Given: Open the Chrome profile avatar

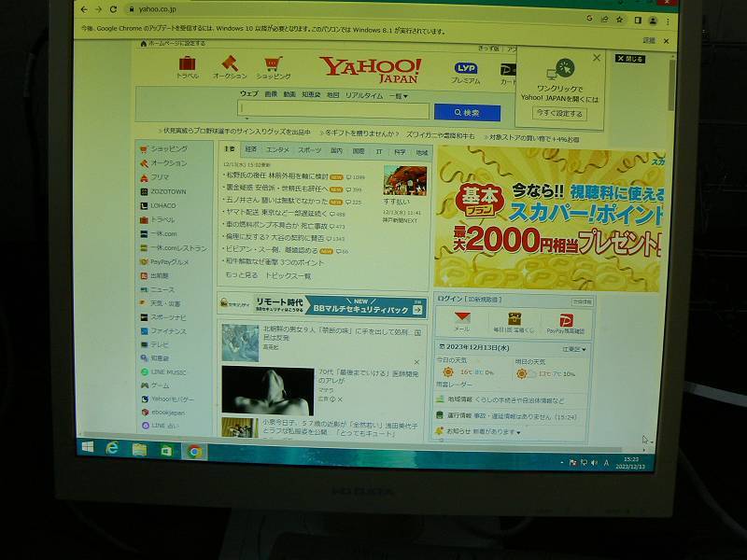Looking at the screenshot, I should pyautogui.click(x=653, y=21).
